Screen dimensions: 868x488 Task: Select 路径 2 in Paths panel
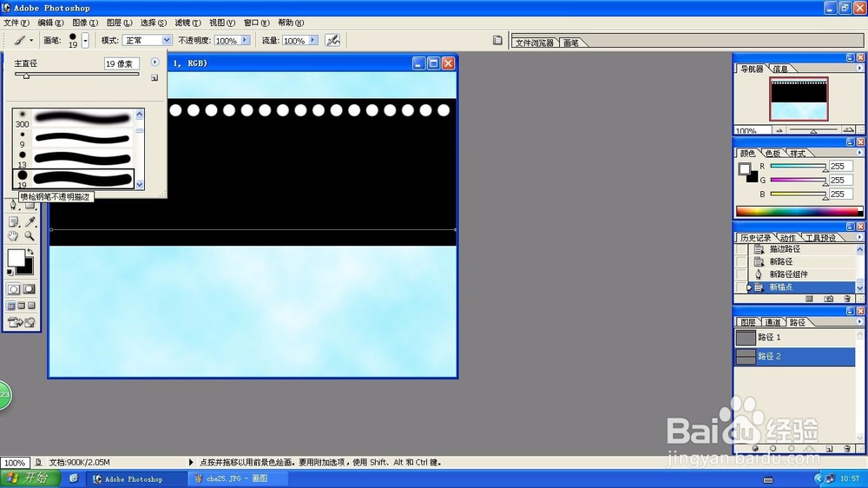tap(794, 356)
